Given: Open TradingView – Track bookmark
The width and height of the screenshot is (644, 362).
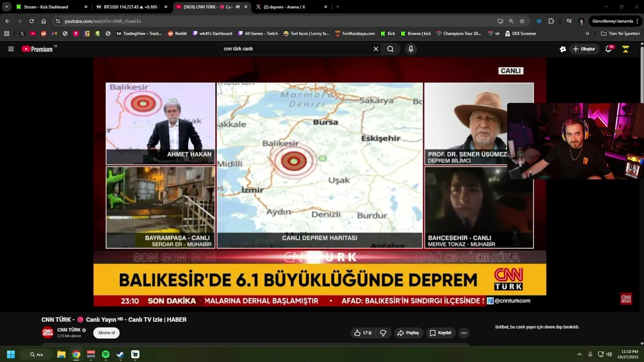Looking at the screenshot, I should click(x=139, y=34).
